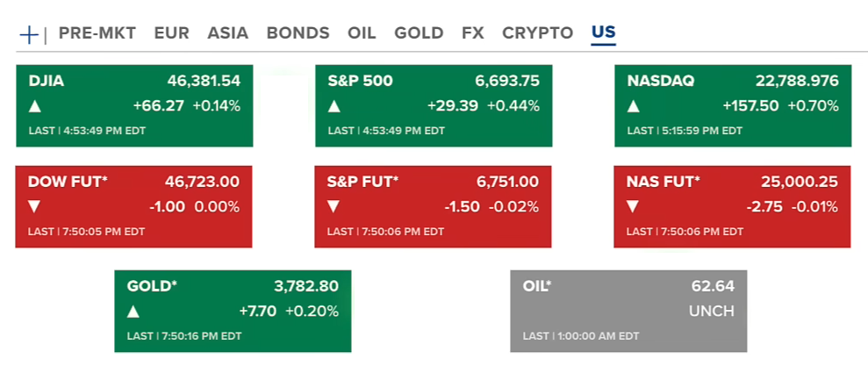Image resolution: width=868 pixels, height=366 pixels.
Task: Click the DOW FUT down-arrow icon
Action: coord(35,208)
